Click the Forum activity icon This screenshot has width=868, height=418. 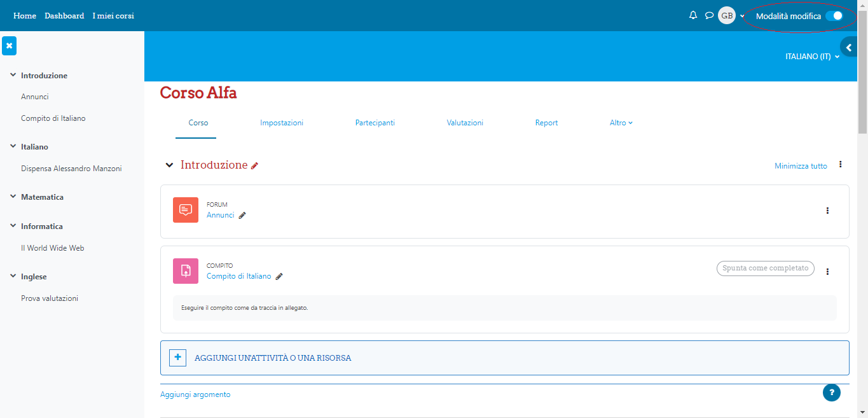(x=186, y=210)
